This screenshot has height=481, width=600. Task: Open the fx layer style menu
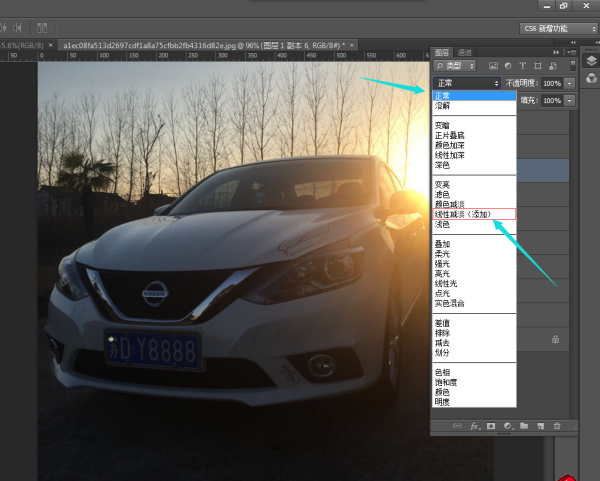(475, 426)
